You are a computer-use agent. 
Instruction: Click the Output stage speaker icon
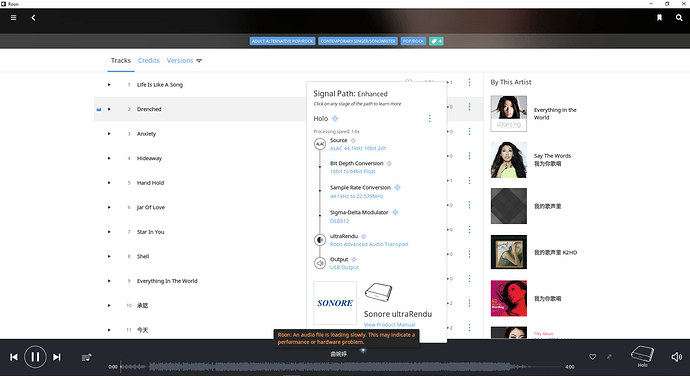[x=320, y=263]
